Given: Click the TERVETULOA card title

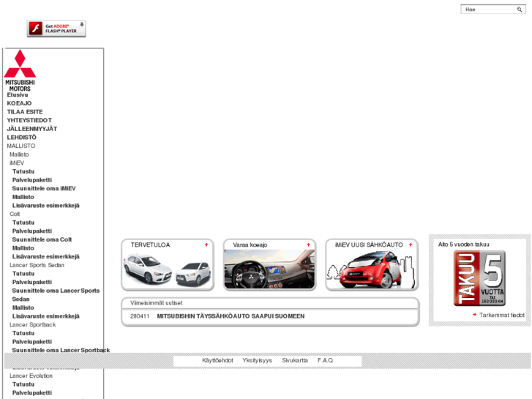Looking at the screenshot, I should pos(150,245).
